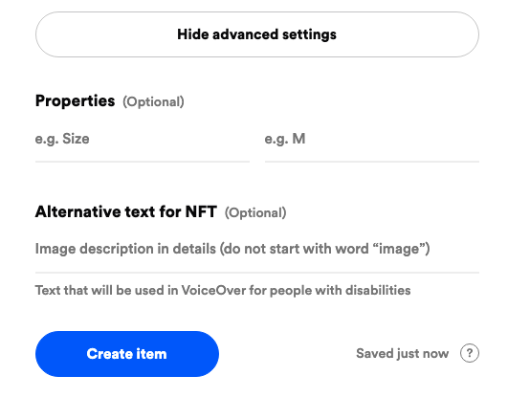This screenshot has height=420, width=508.
Task: Click the VoiceOver disabilities helper text
Action: point(223,291)
